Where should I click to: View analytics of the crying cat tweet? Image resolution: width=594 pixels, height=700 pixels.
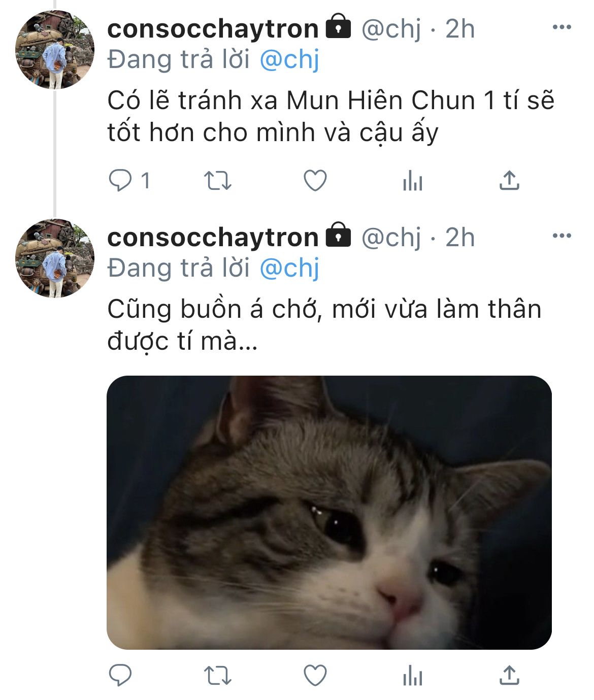point(412,676)
